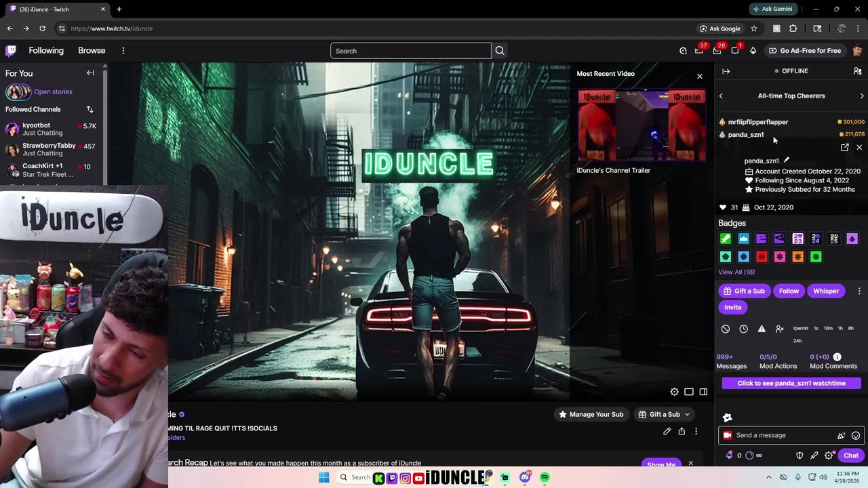Dismiss the Search Recap banner
868x488 pixels.
tap(690, 464)
